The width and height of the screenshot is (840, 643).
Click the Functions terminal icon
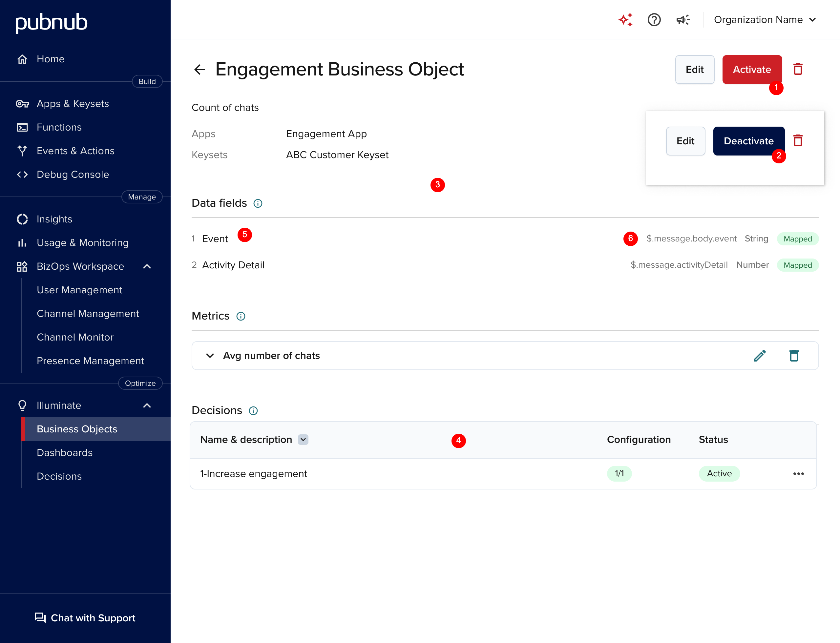pyautogui.click(x=22, y=127)
